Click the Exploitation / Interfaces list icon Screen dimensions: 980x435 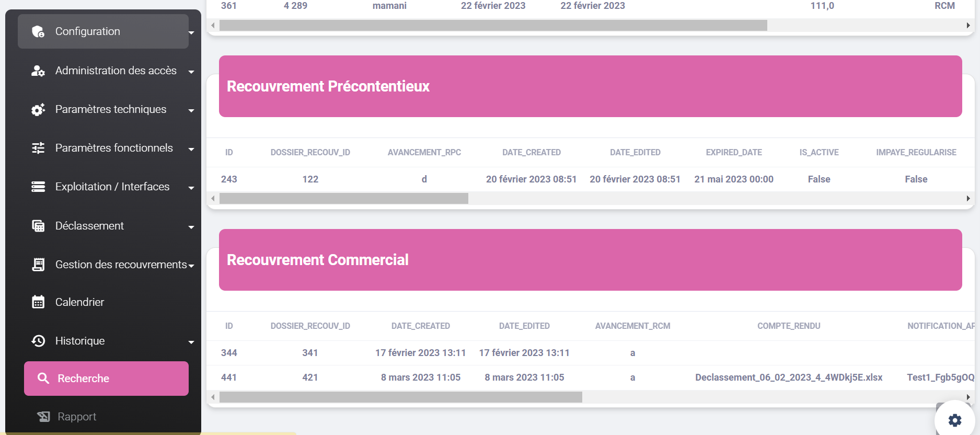(x=38, y=187)
